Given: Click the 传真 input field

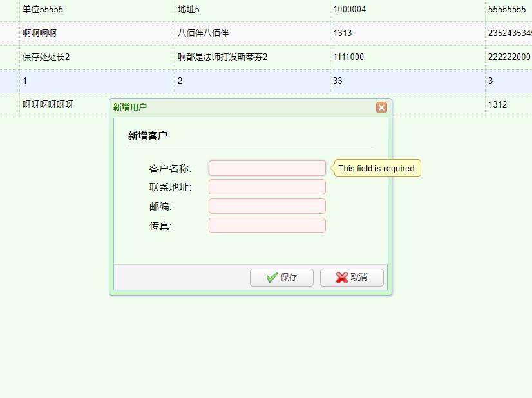Looking at the screenshot, I should click(267, 225).
